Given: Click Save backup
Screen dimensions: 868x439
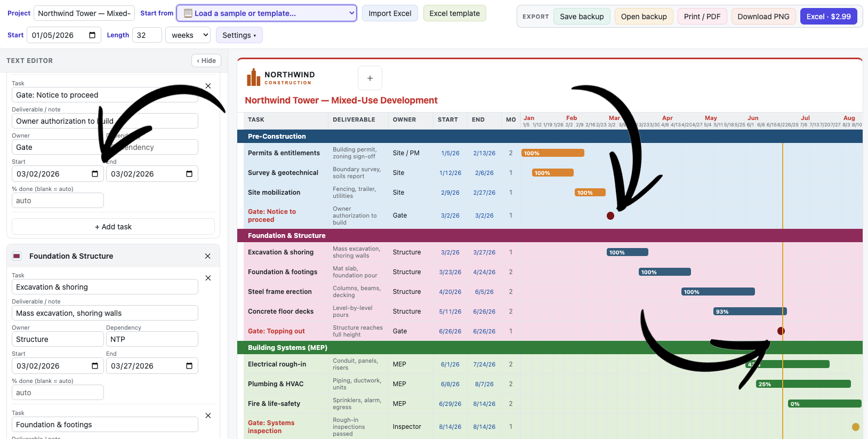Looking at the screenshot, I should pos(582,17).
